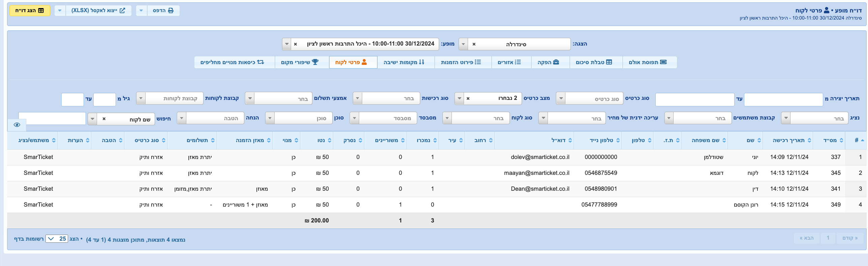The height and width of the screenshot is (266, 868).
Task: Sort by מנוי column header
Action: pos(286,140)
